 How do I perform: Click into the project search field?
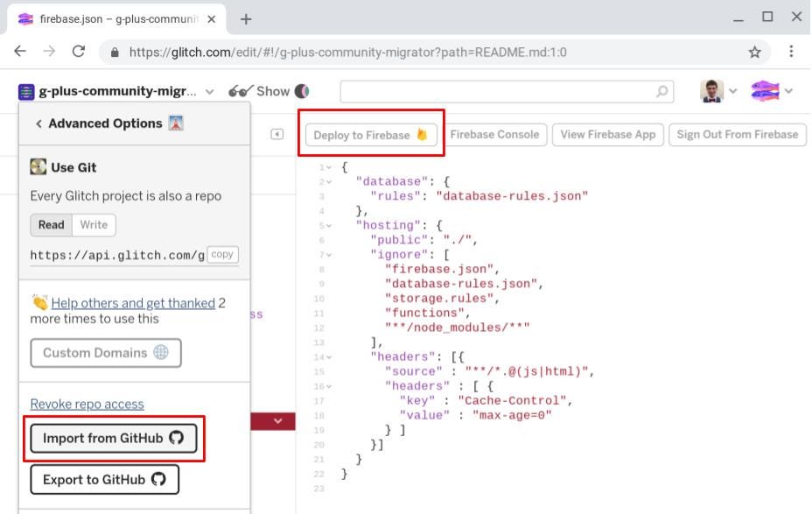pos(507,92)
